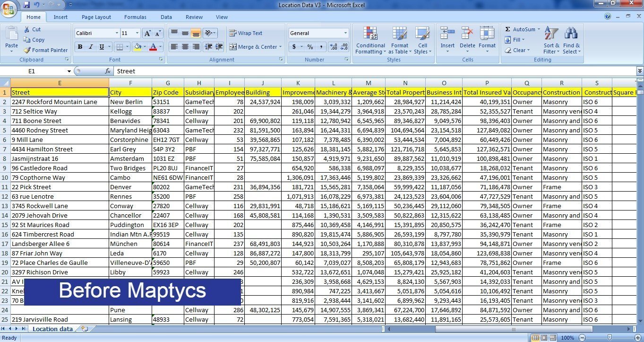Toggle bold formatting
This screenshot has height=342, width=644.
point(80,47)
